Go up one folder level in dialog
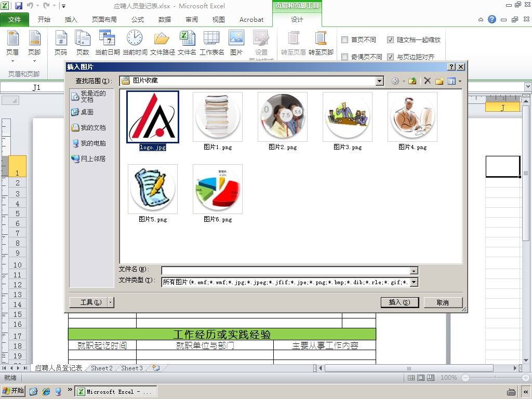 [x=412, y=81]
